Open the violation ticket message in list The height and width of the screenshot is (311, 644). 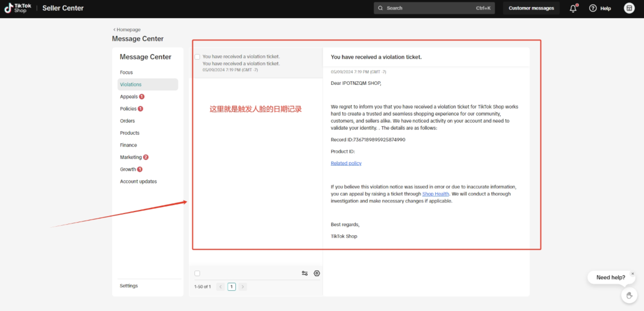click(x=256, y=63)
